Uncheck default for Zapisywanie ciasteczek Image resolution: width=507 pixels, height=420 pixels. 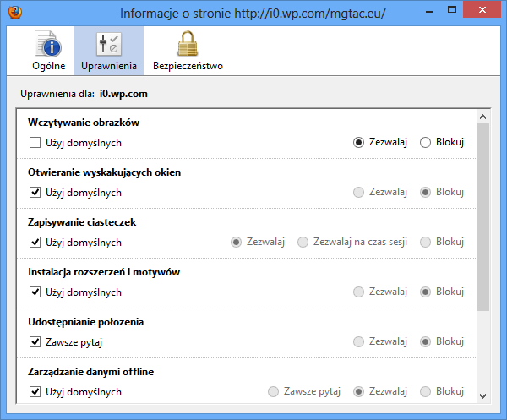(35, 243)
